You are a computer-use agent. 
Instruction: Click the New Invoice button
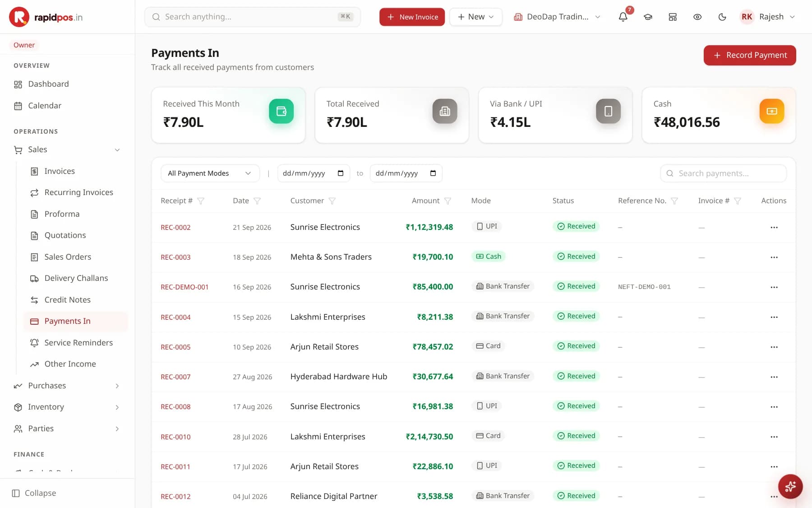click(412, 17)
